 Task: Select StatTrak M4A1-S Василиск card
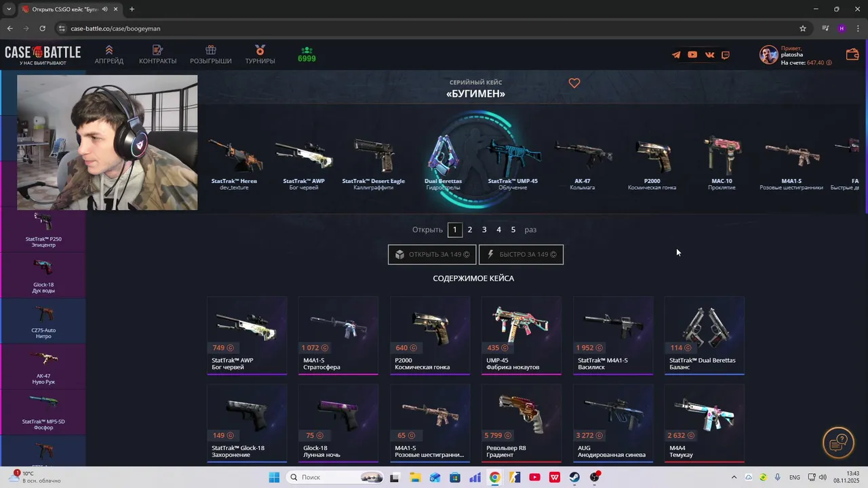coord(613,335)
